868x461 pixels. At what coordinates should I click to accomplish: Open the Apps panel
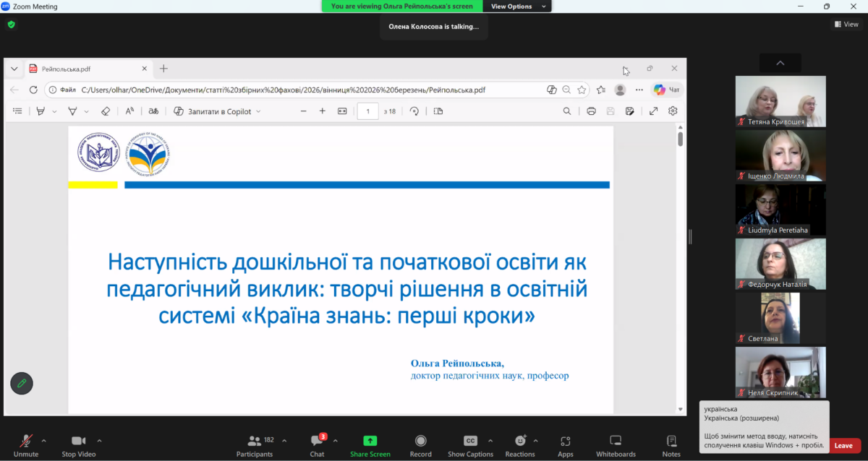(565, 441)
